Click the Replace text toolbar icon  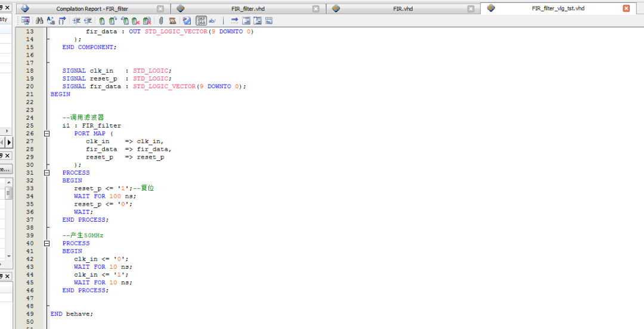[51, 21]
